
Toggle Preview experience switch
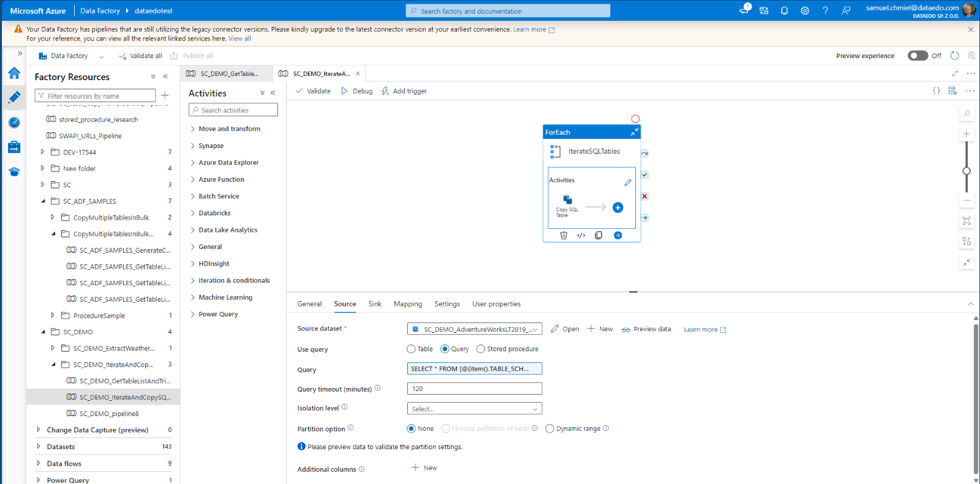[918, 56]
